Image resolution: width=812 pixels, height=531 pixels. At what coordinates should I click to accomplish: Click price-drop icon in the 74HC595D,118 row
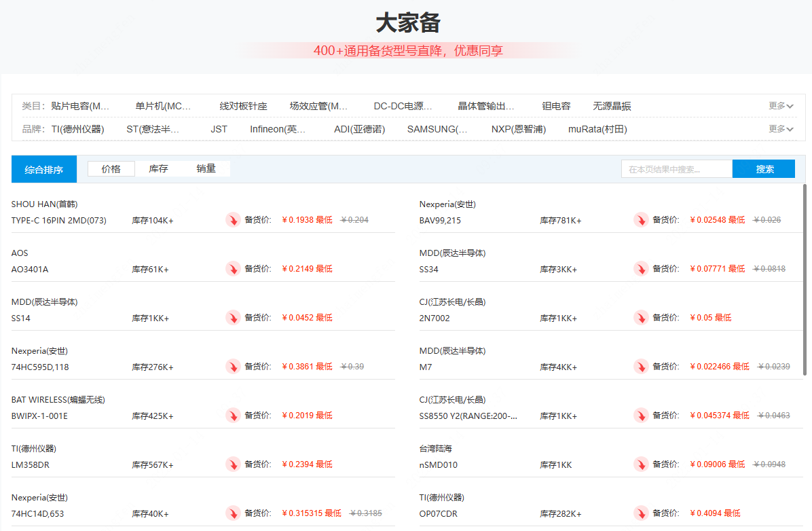[x=233, y=367]
